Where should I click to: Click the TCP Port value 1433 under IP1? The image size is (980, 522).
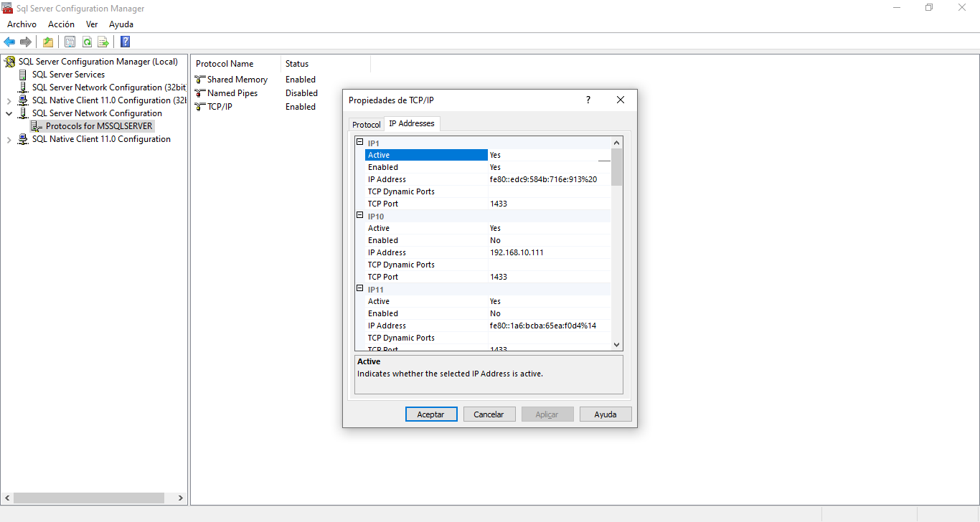pyautogui.click(x=499, y=204)
